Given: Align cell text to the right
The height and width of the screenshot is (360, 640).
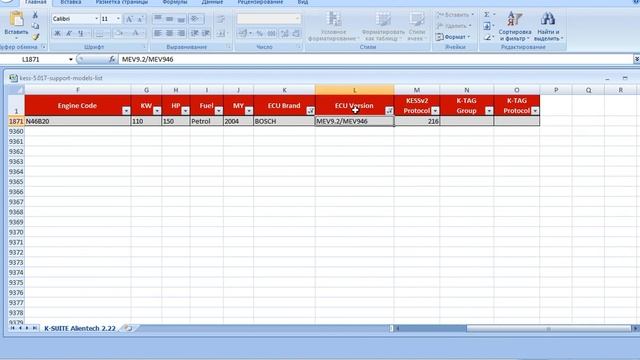Looking at the screenshot, I should [x=181, y=33].
